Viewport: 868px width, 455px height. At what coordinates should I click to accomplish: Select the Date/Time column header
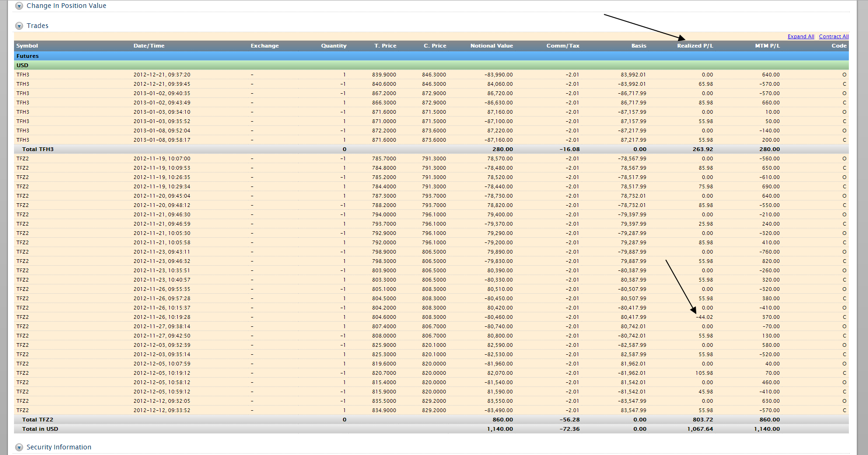(149, 46)
